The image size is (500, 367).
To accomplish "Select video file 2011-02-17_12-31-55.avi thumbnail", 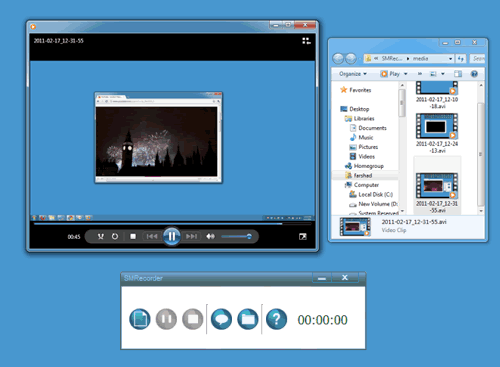I will (437, 185).
